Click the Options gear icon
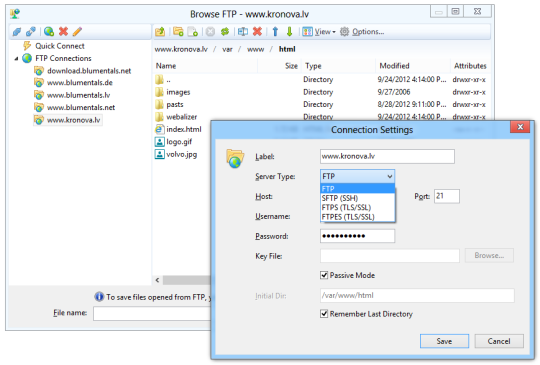The image size is (540, 365). point(344,32)
